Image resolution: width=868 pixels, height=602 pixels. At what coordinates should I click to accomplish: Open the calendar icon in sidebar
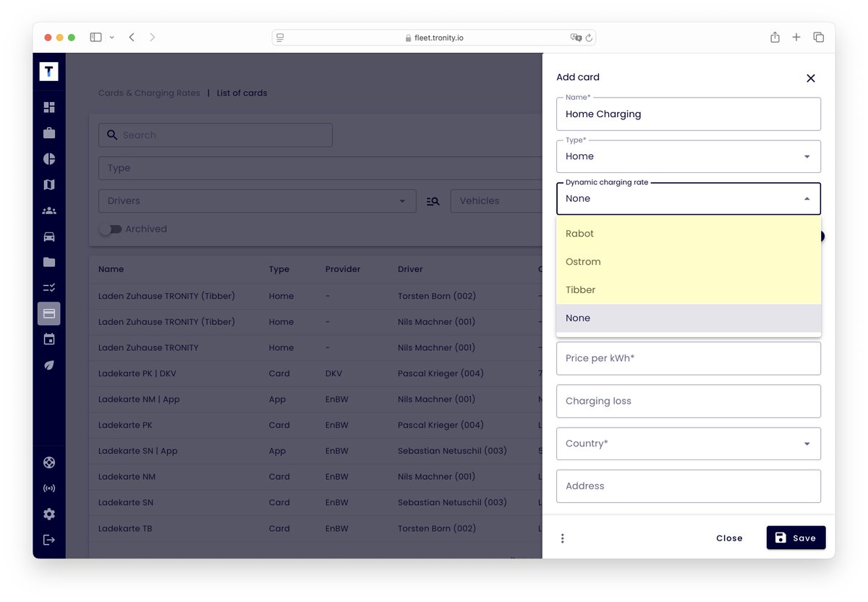[x=49, y=339]
